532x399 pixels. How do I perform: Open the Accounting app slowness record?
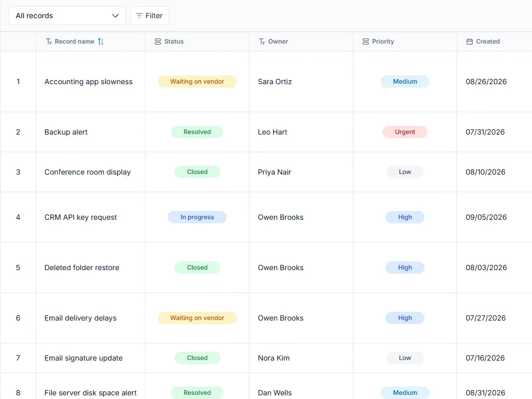pos(88,82)
